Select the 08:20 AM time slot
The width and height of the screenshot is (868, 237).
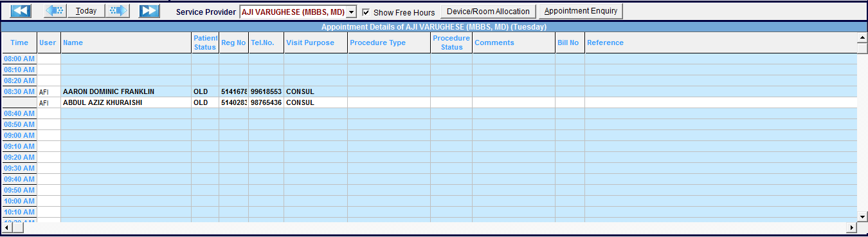[x=19, y=81]
